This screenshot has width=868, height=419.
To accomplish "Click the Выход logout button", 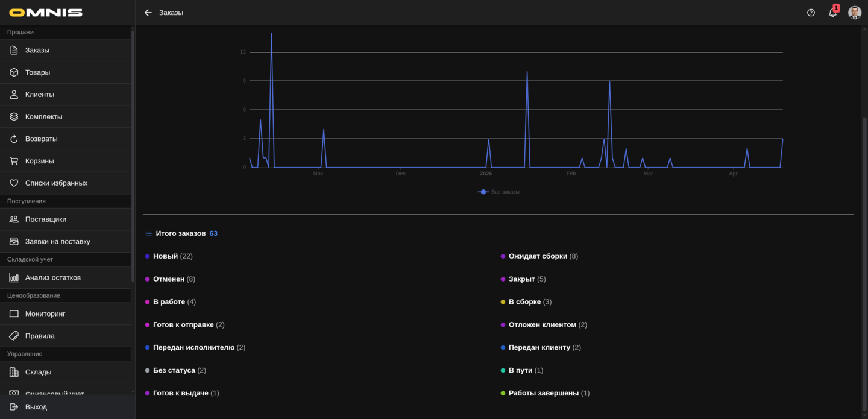I will [36, 407].
